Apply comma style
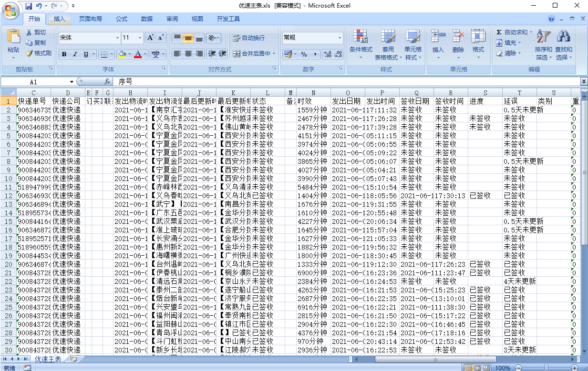Image resolution: width=588 pixels, height=371 pixels. (x=315, y=54)
